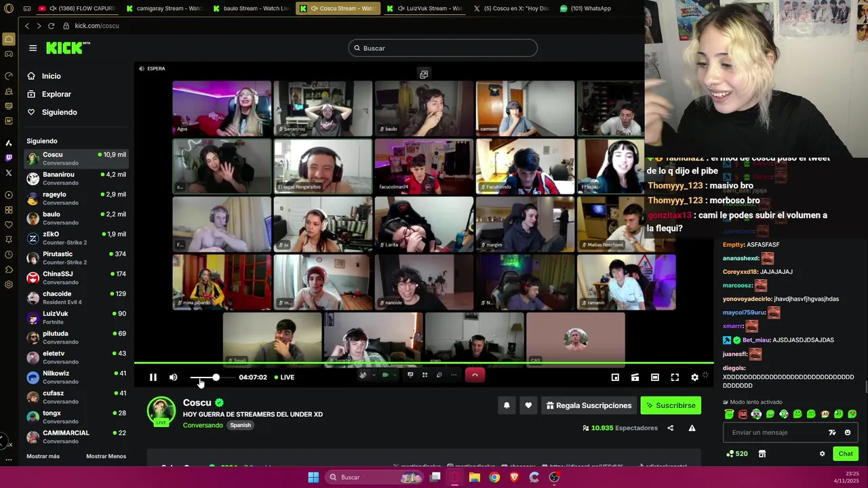Open browser sidebar history clock icon

click(8, 255)
